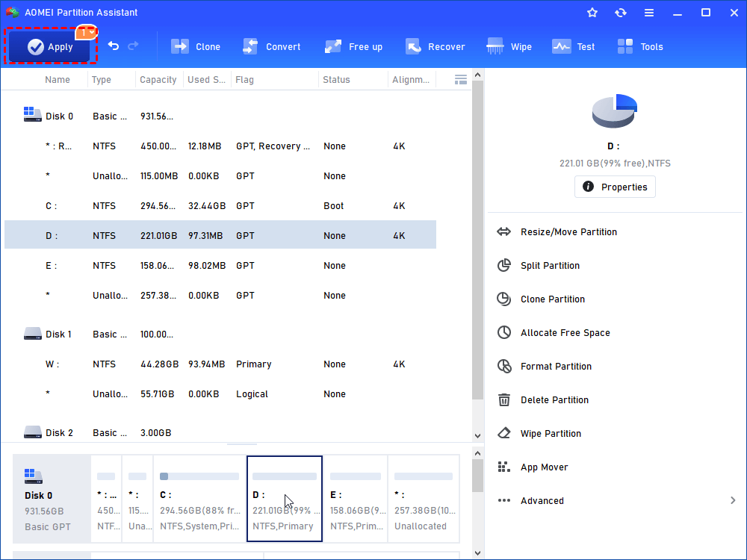The width and height of the screenshot is (747, 560).
Task: Expand the Advanced options arrow
Action: [733, 500]
